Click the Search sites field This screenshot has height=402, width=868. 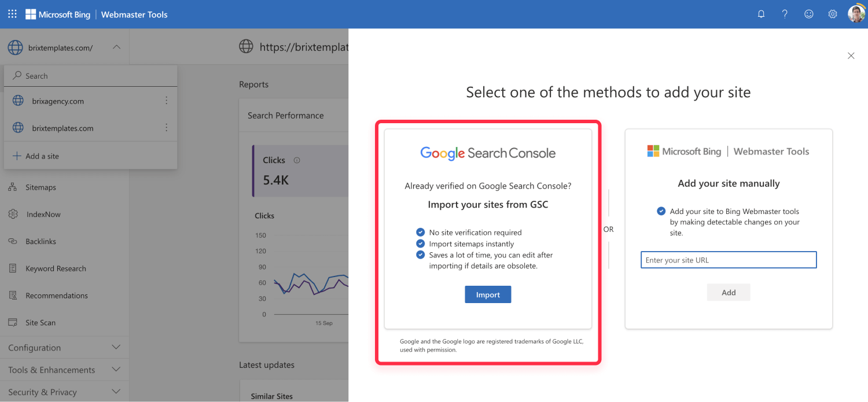click(x=90, y=76)
